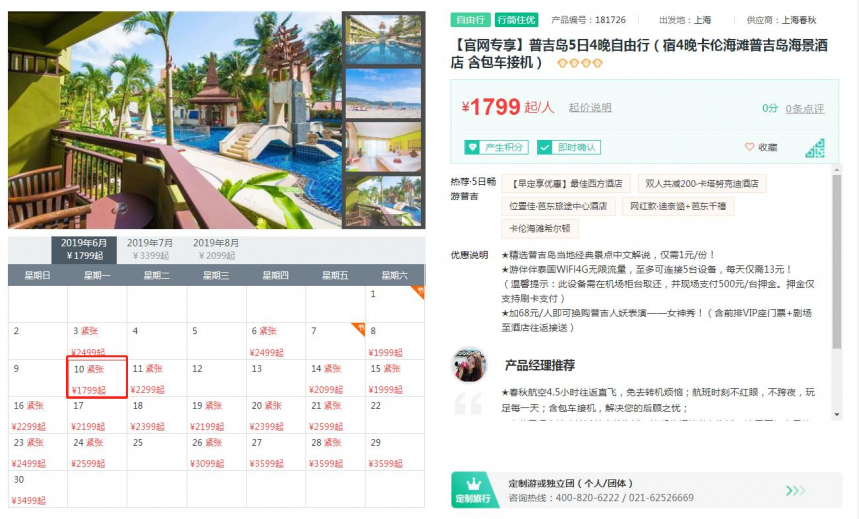859x519 pixels.
Task: View the beach thumbnail photo
Action: coord(383,94)
